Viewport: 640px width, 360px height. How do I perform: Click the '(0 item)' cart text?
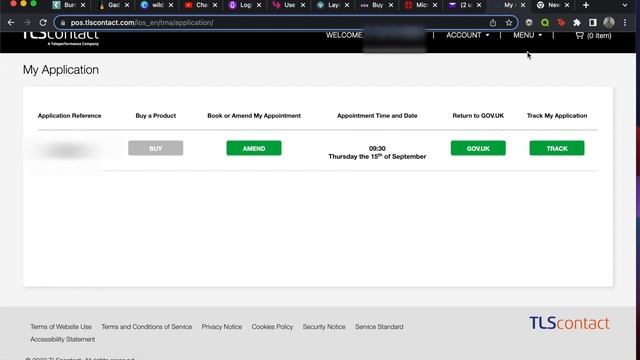(x=599, y=36)
